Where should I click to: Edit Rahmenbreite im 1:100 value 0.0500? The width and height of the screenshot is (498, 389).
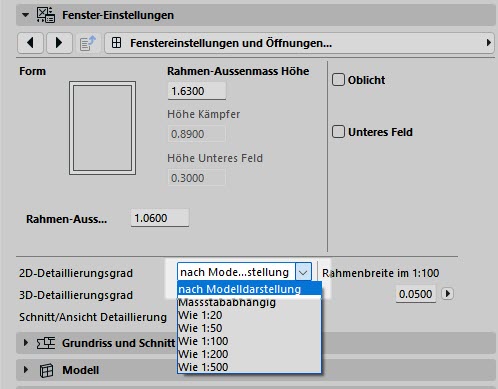[416, 294]
